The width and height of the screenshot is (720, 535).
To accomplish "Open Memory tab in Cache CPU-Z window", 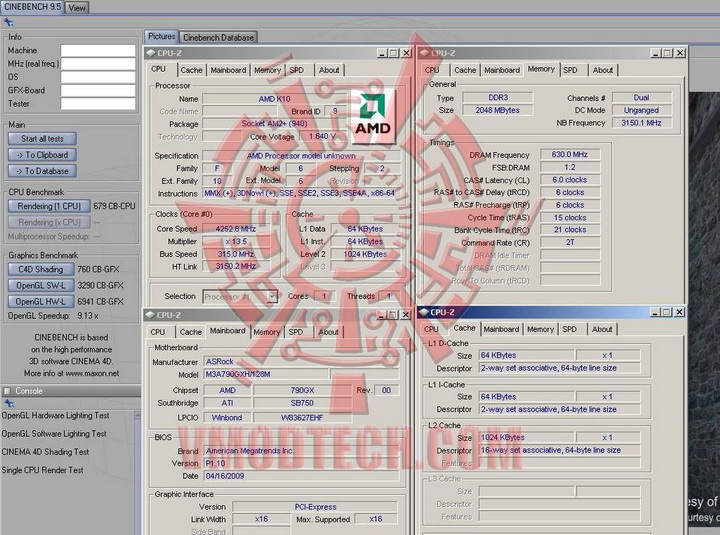I will pos(540,329).
